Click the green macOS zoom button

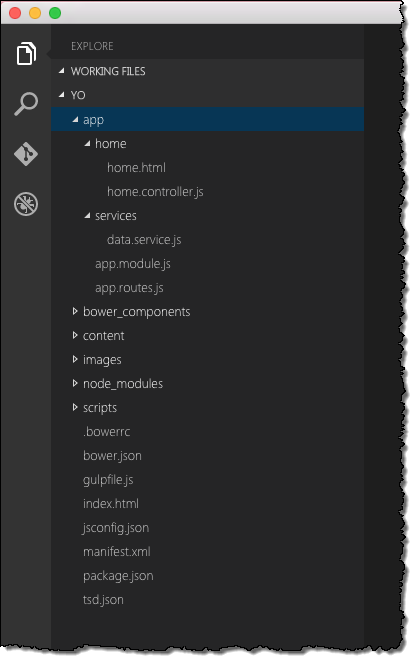click(55, 13)
